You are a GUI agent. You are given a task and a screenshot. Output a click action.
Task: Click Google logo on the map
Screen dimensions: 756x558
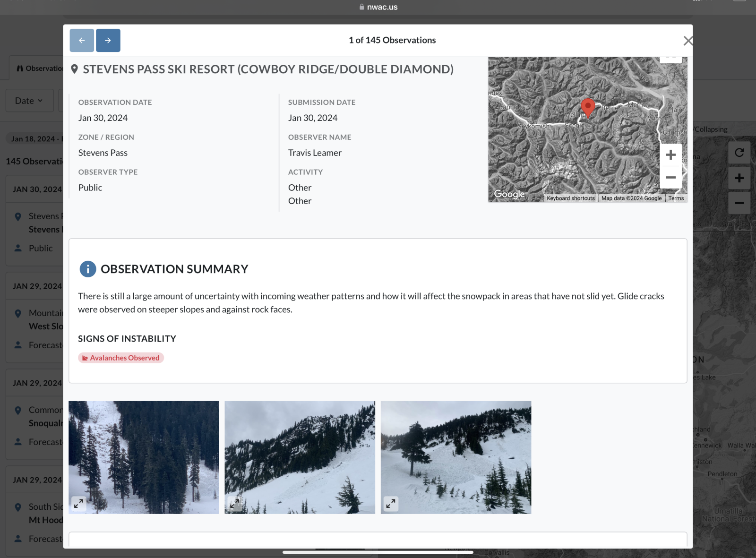509,194
